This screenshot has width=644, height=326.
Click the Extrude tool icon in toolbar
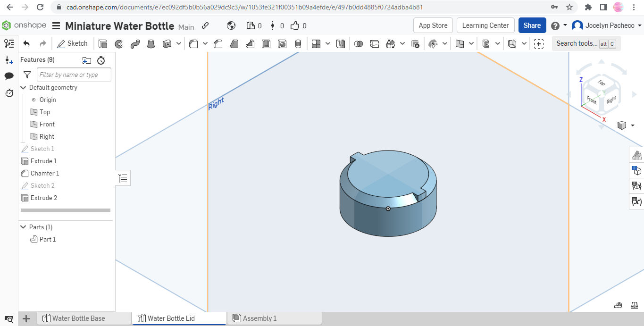pos(102,44)
